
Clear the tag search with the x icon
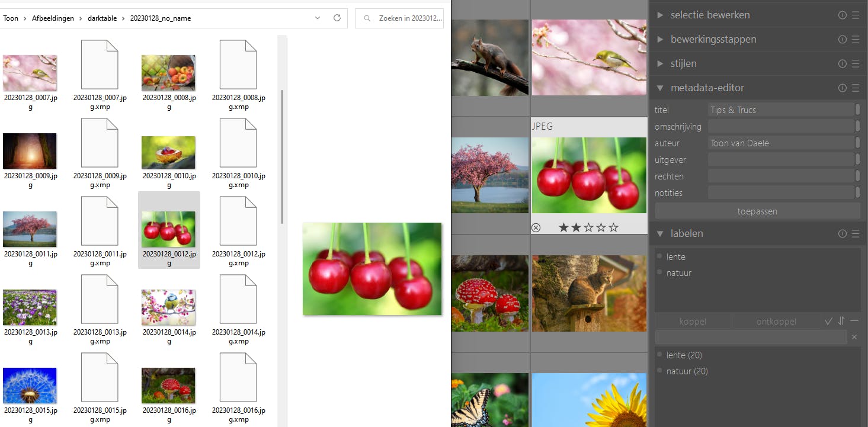tap(854, 337)
